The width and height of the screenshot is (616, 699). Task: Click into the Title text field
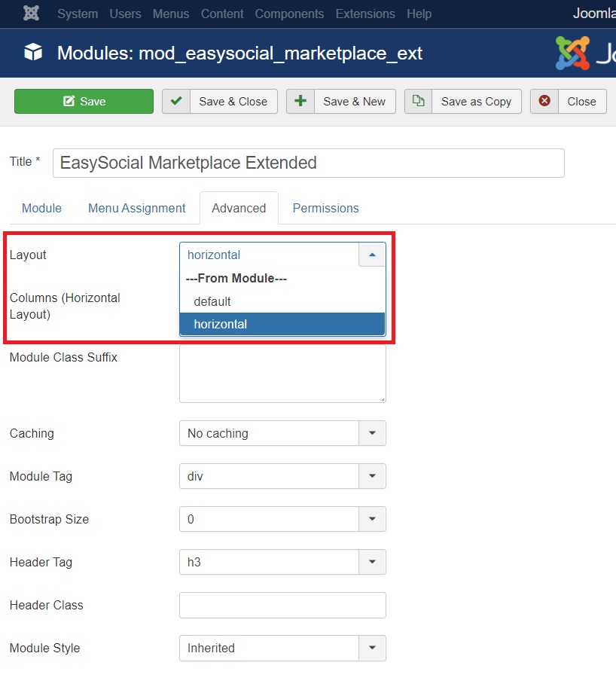coord(308,163)
